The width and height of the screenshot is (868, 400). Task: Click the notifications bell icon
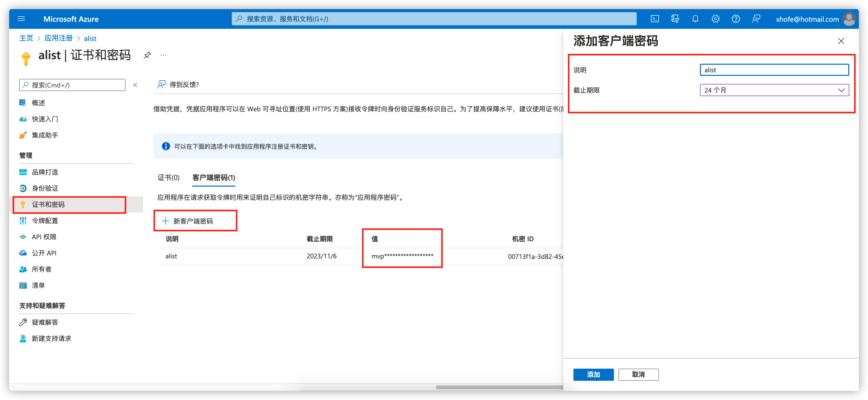(695, 19)
